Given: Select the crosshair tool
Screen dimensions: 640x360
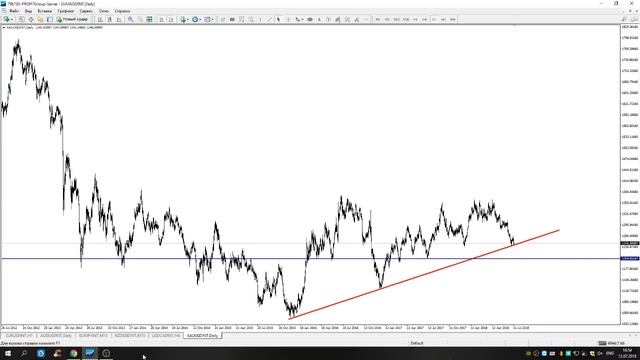Looking at the screenshot, I should click(x=288, y=19).
